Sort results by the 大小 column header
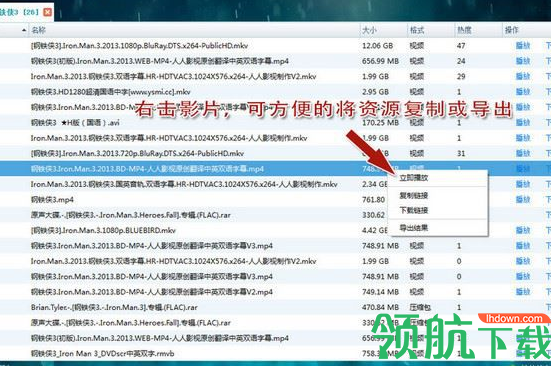 click(x=369, y=30)
